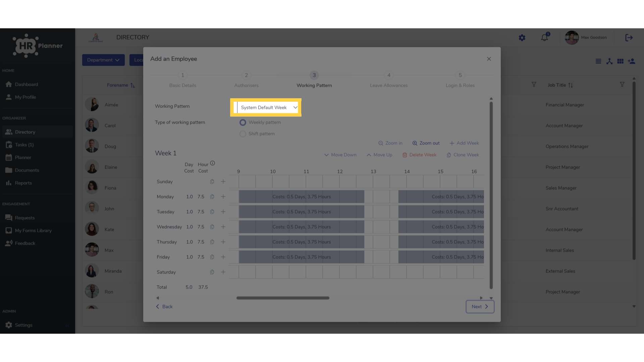
Task: Copy Tuesday's working hours icon
Action: tap(212, 212)
